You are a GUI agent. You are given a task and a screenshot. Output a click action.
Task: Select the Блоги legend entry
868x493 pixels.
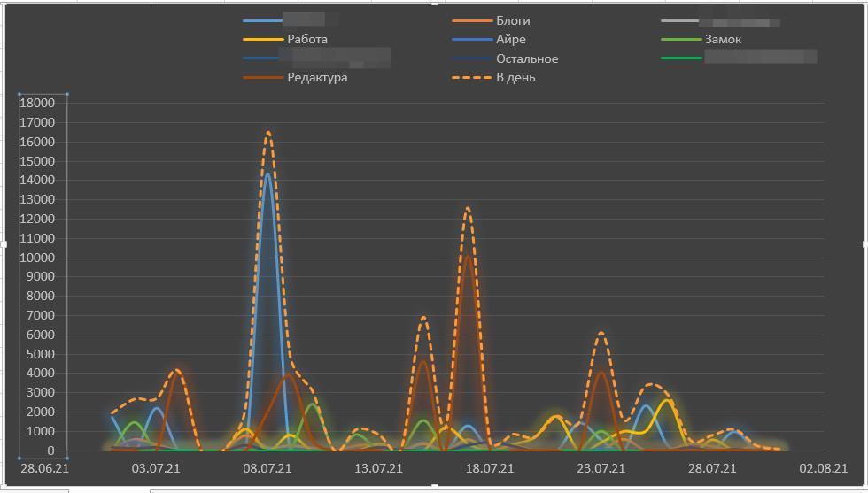513,20
